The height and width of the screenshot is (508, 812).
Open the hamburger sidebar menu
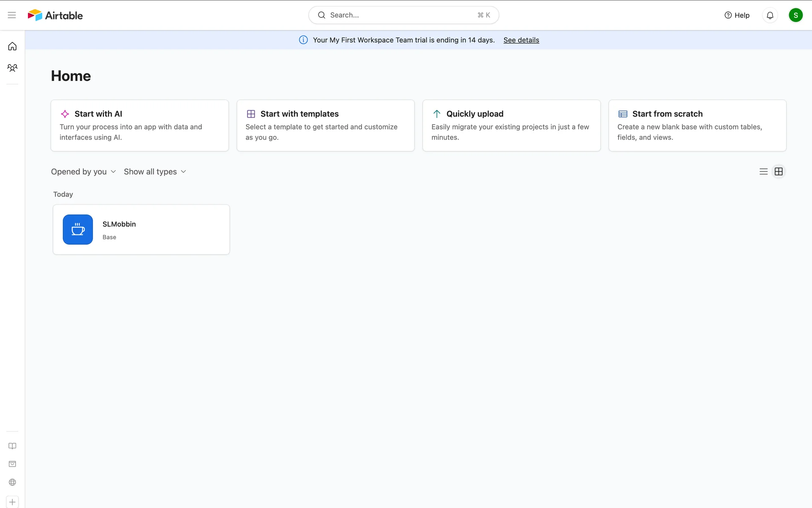pos(12,15)
